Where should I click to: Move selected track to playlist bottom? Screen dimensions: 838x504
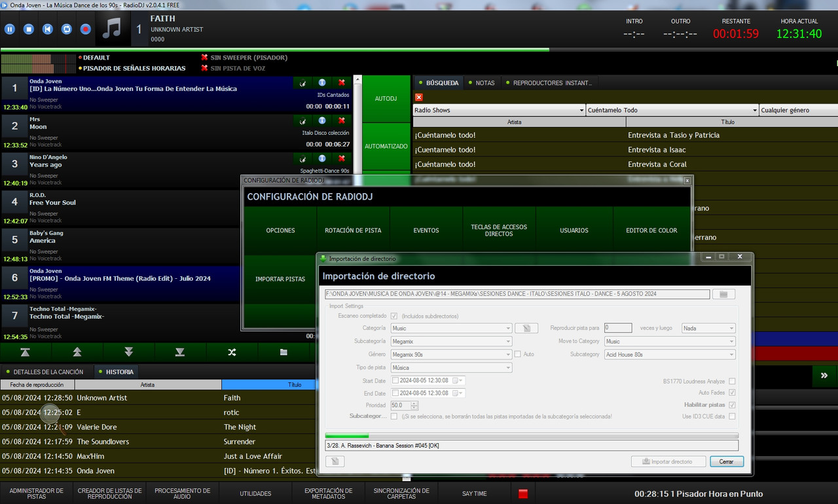click(x=180, y=352)
